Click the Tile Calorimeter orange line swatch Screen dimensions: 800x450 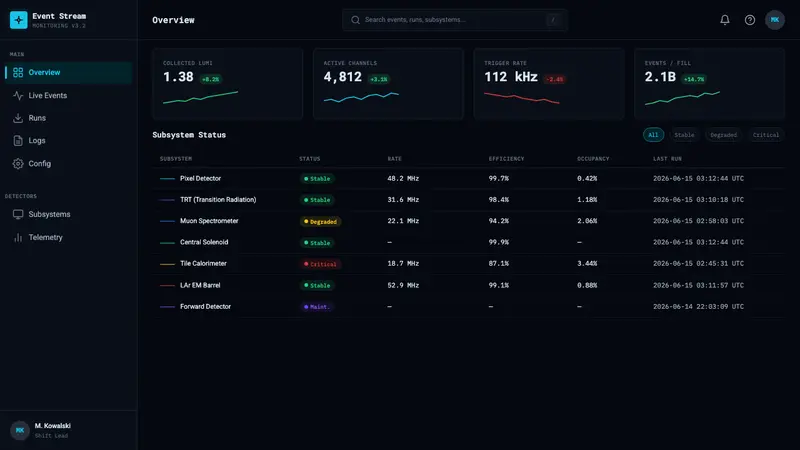(167, 264)
